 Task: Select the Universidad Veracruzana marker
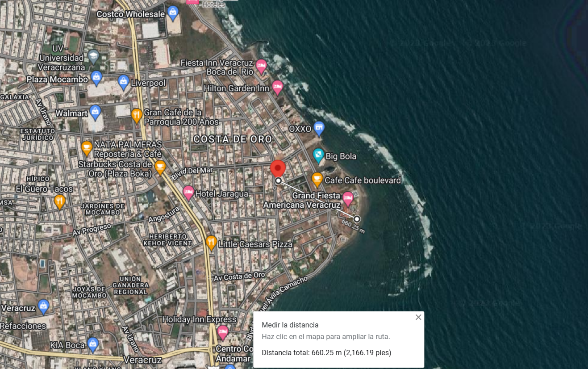pos(93,56)
